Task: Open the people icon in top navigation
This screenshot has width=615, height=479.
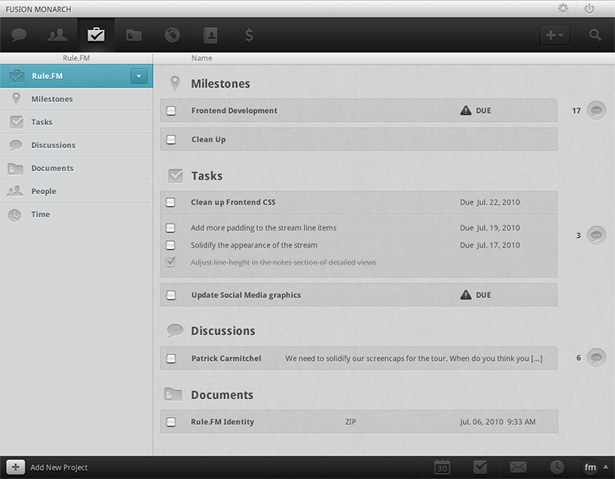Action: coord(57,35)
